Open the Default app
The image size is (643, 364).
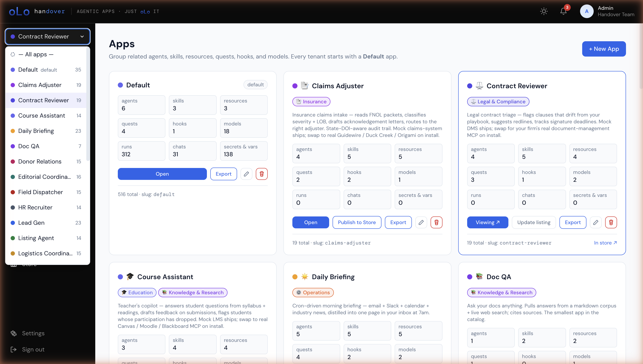click(x=162, y=174)
